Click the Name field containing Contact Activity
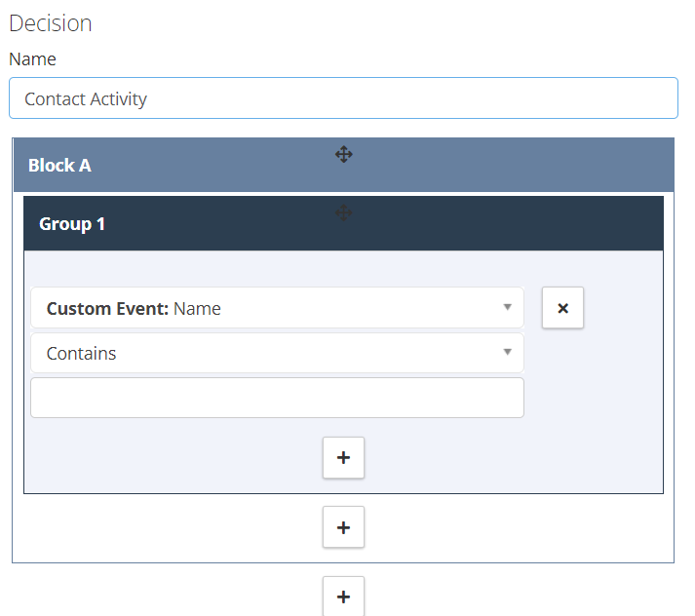This screenshot has height=616, width=695. tap(343, 98)
